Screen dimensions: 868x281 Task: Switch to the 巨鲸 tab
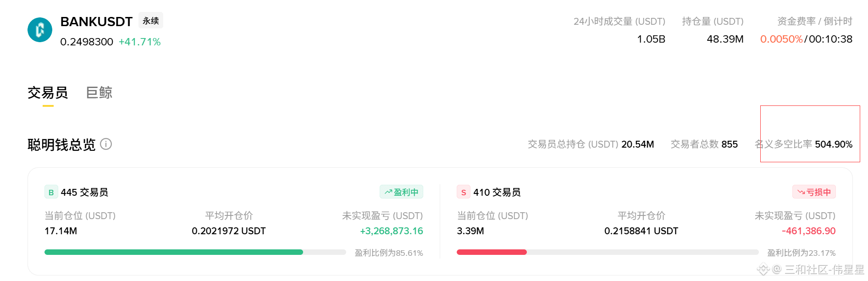(100, 93)
